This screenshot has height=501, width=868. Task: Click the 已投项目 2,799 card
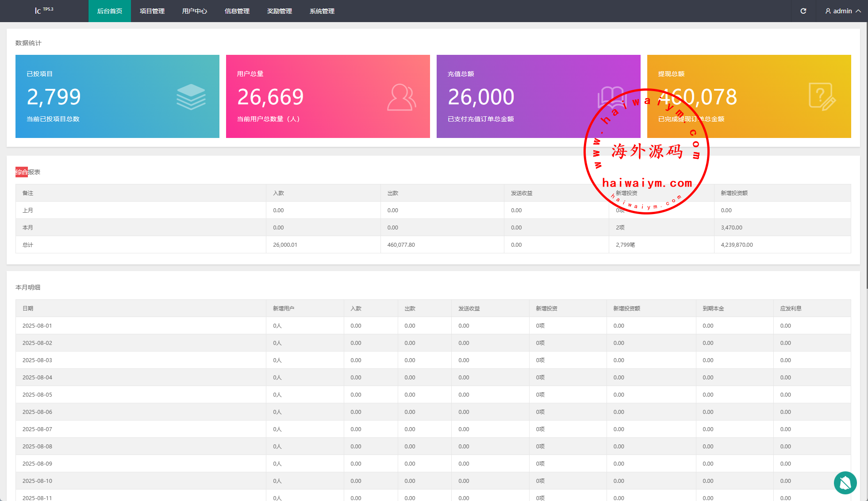[117, 96]
